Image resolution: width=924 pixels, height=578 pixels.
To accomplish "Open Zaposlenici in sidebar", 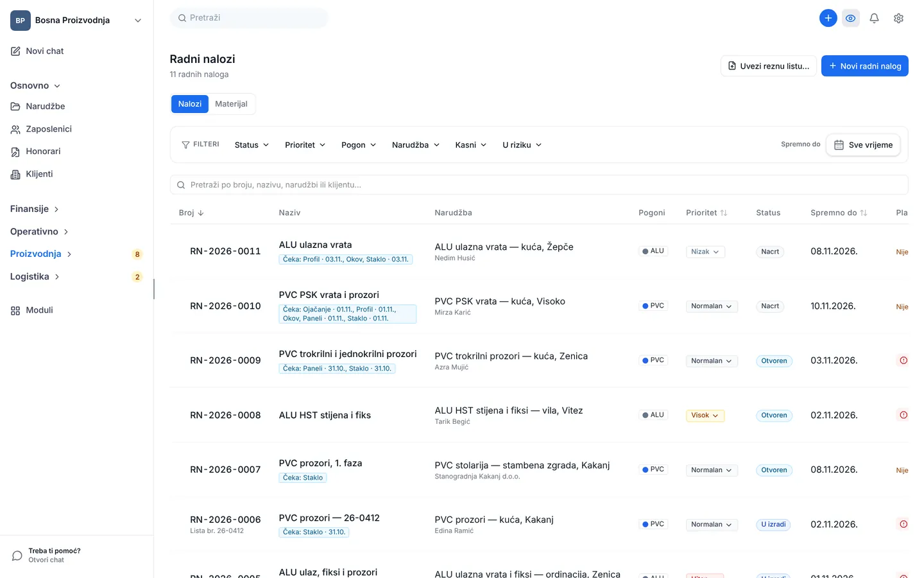I will [x=42, y=129].
